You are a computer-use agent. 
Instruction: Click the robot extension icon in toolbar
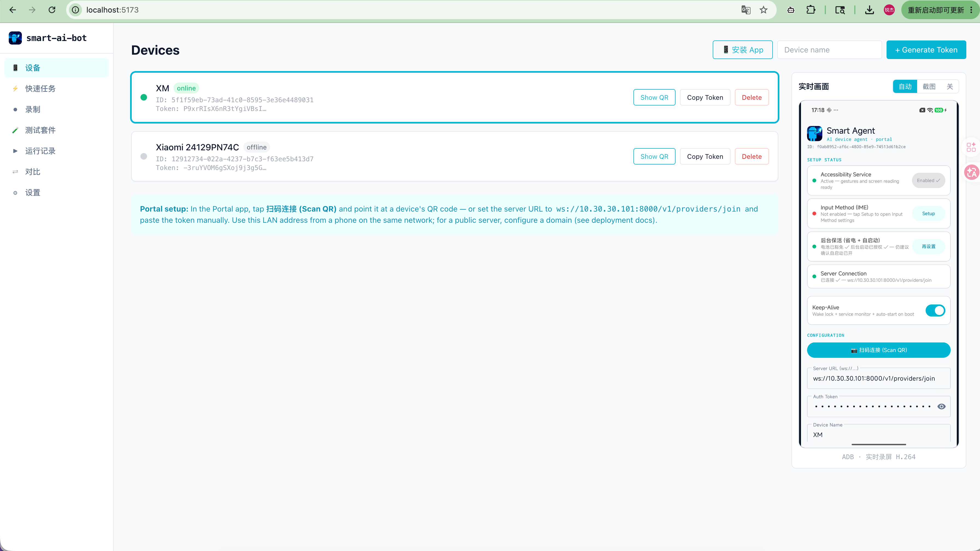791,10
